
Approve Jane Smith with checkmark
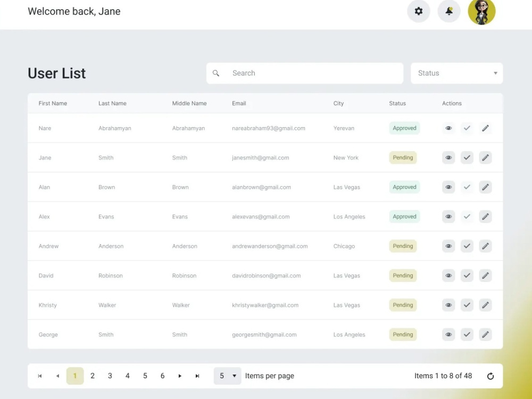coord(467,157)
